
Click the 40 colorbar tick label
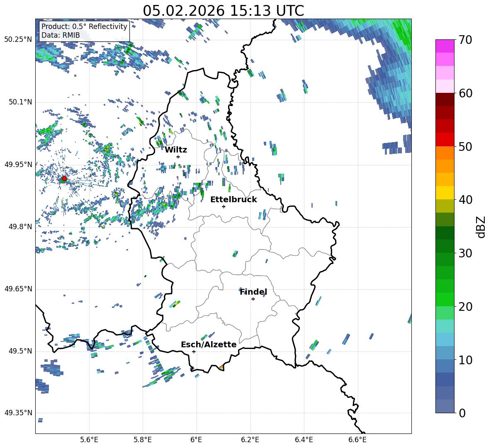(465, 200)
